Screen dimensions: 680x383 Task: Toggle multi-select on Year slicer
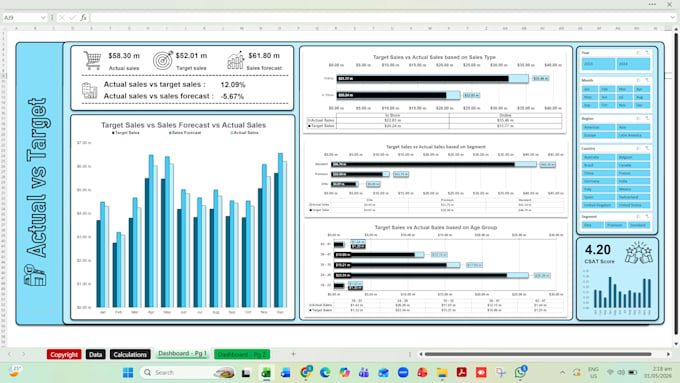pyautogui.click(x=638, y=52)
